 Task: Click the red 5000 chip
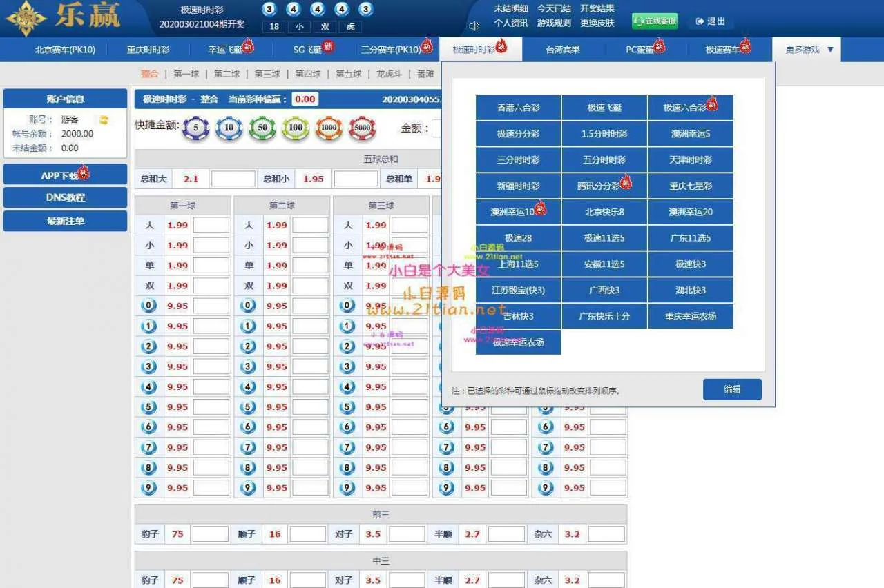coord(362,128)
